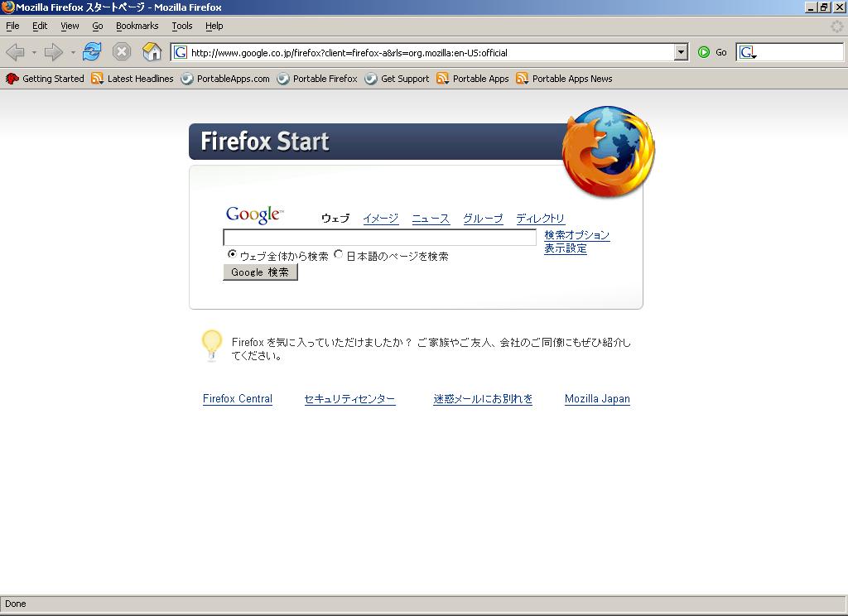The width and height of the screenshot is (848, 616).
Task: Click the Firefox globe logo on page
Action: (x=609, y=152)
